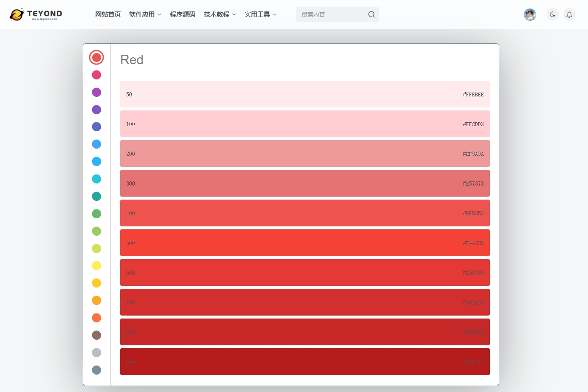Click the Red 500 #F44336 swatch
This screenshot has height=392, width=588.
pyautogui.click(x=305, y=243)
